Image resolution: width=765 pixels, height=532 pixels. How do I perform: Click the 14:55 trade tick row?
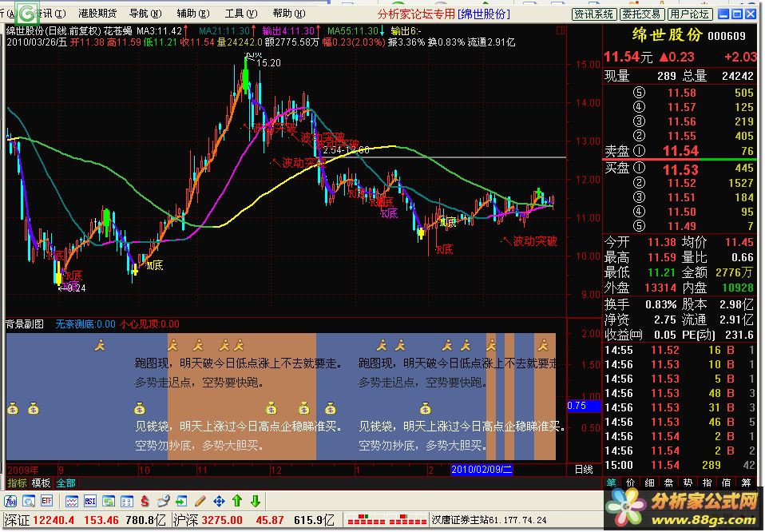pos(680,350)
